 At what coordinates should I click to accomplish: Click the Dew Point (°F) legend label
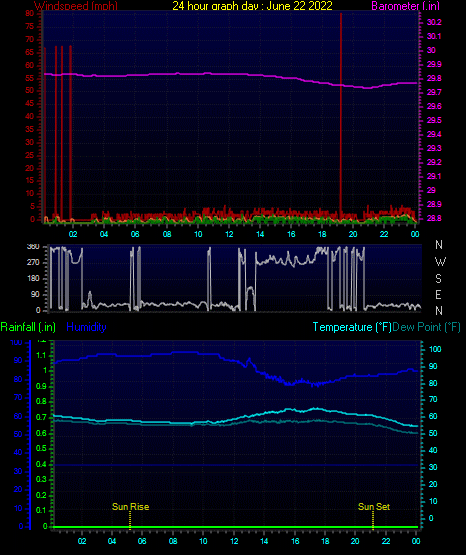[426, 327]
